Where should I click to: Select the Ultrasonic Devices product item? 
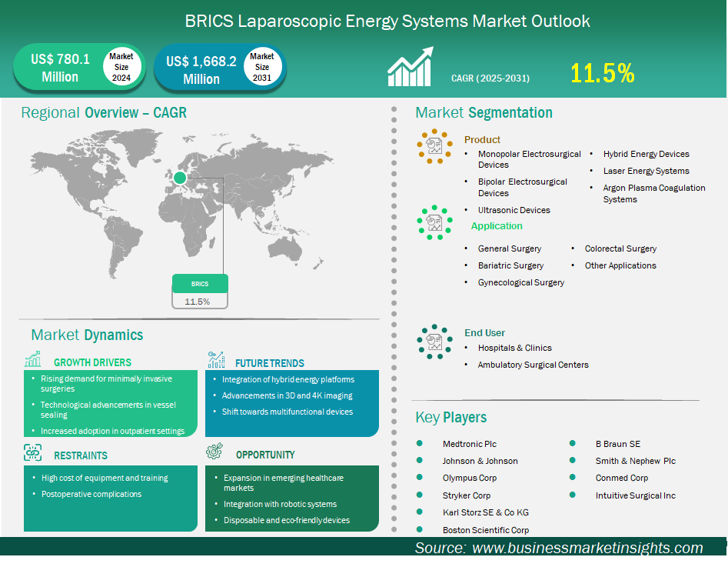coord(514,210)
